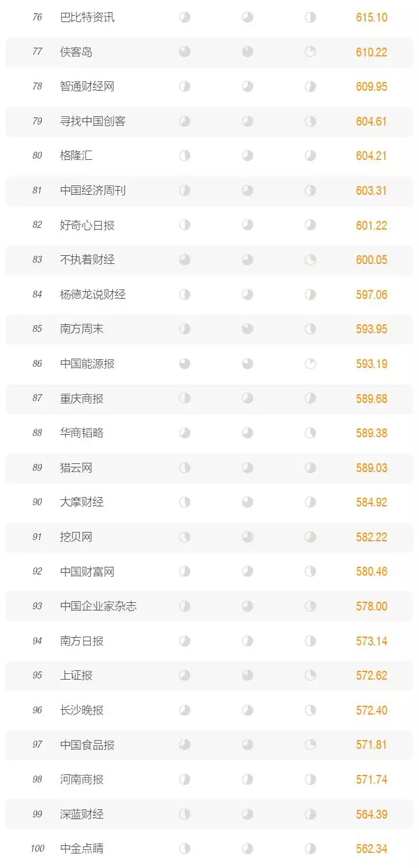Open the 寻找中国创客 entry name
The width and height of the screenshot is (419, 868).
(93, 122)
